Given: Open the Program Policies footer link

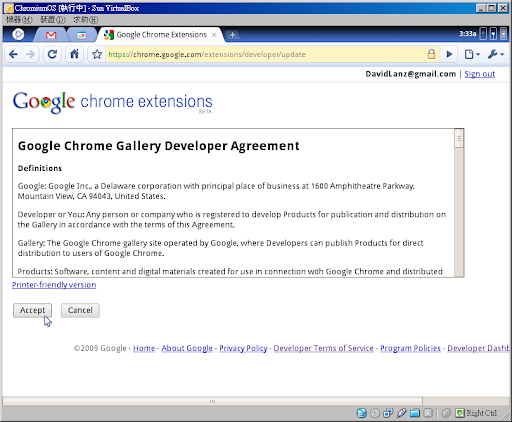Looking at the screenshot, I should tap(410, 348).
